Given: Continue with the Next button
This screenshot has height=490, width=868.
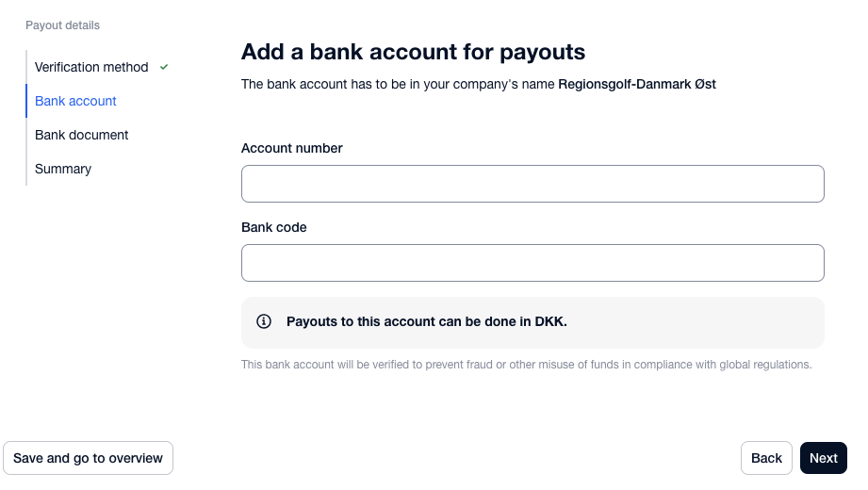Looking at the screenshot, I should click(823, 458).
